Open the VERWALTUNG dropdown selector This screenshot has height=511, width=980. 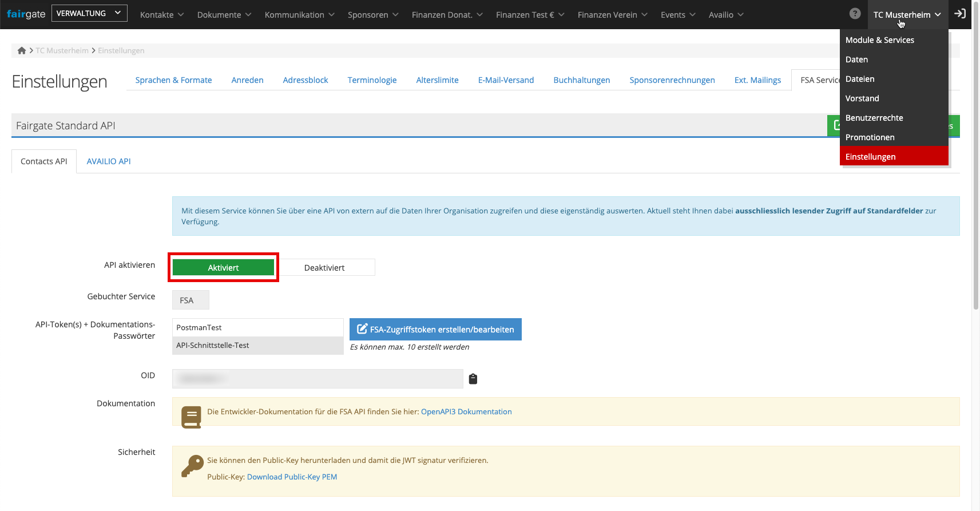(x=89, y=13)
